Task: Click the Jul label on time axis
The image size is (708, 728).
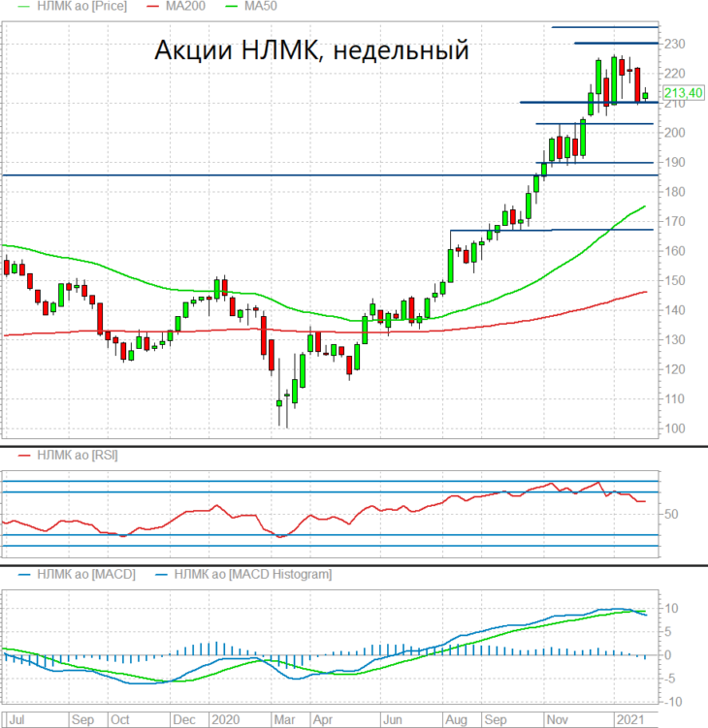Action: [x=17, y=719]
